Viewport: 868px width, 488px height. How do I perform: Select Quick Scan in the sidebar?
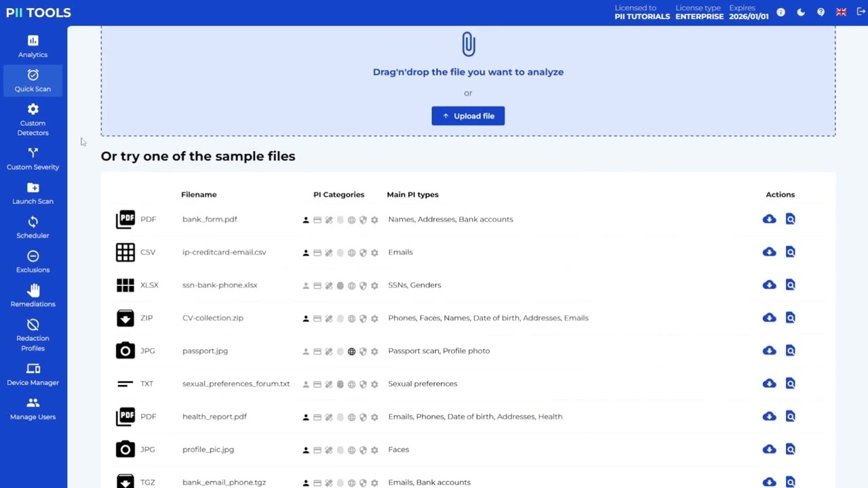[33, 80]
